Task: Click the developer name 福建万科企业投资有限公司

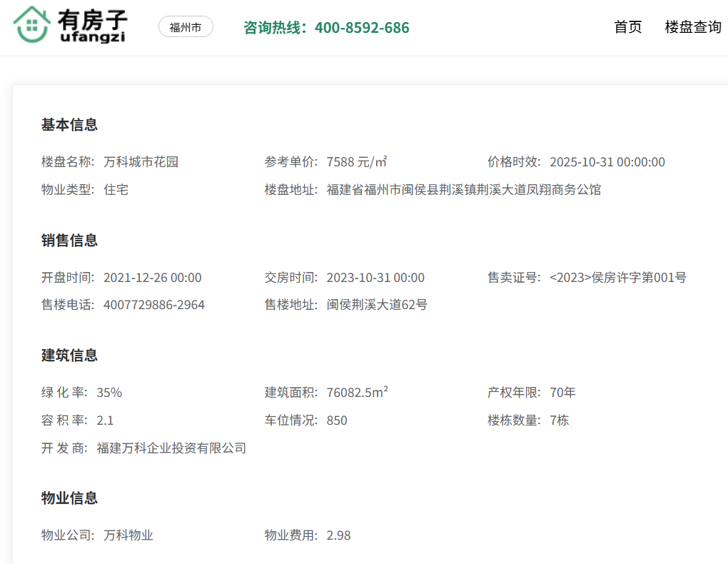Action: [x=171, y=448]
